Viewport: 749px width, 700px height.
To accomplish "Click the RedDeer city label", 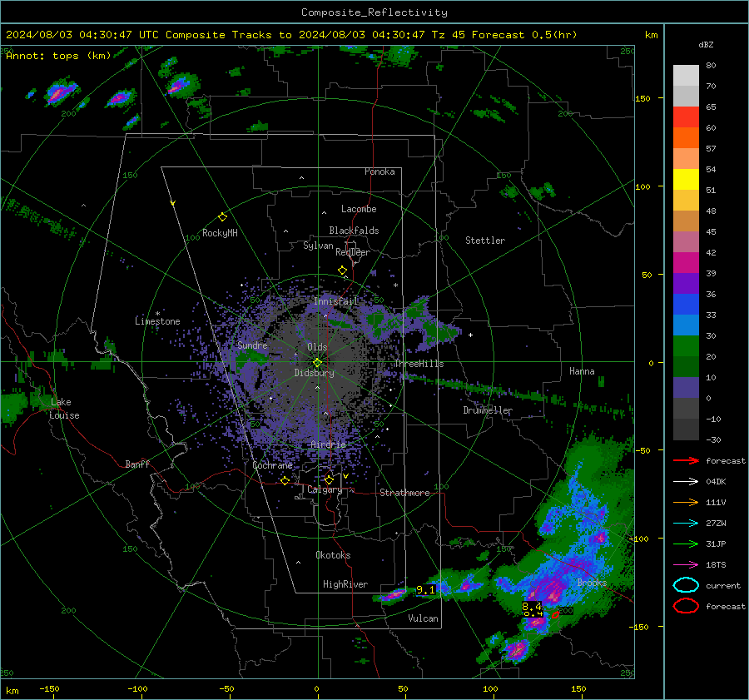I will [353, 252].
